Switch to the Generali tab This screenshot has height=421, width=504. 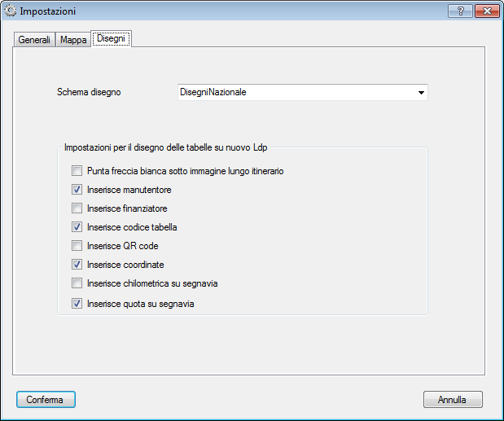[x=34, y=40]
